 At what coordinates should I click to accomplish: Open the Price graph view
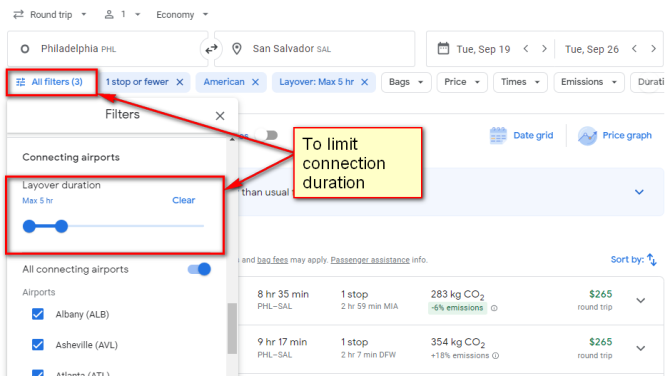coord(615,135)
